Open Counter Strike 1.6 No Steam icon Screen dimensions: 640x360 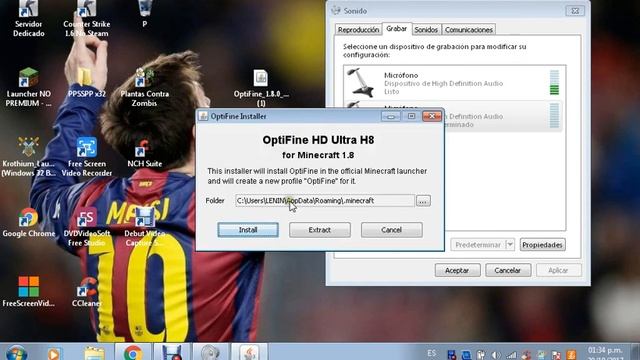point(87,19)
